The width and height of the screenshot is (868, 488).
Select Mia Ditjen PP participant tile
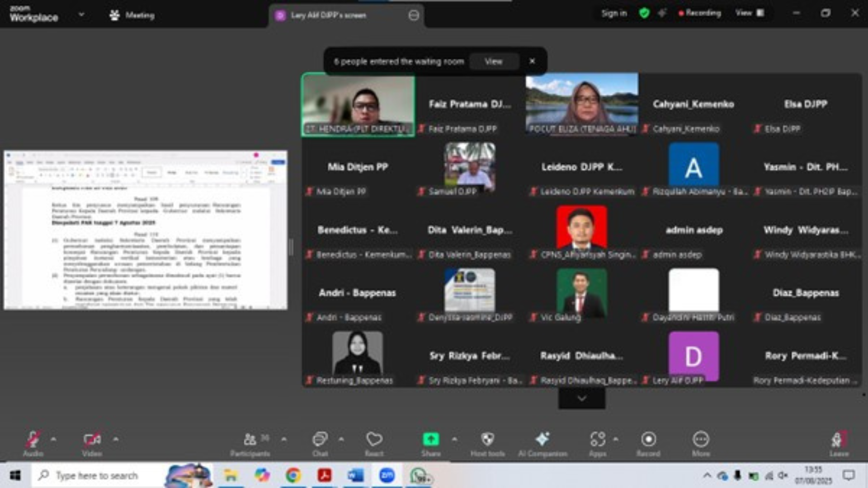click(358, 168)
